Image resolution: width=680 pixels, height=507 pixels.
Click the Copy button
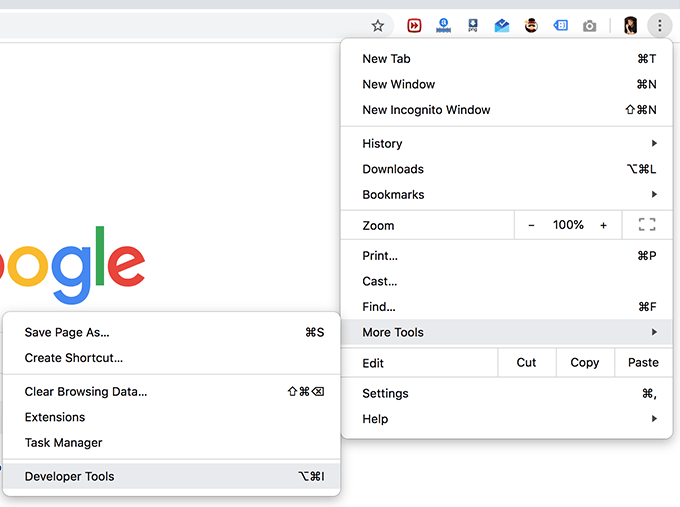pos(585,363)
